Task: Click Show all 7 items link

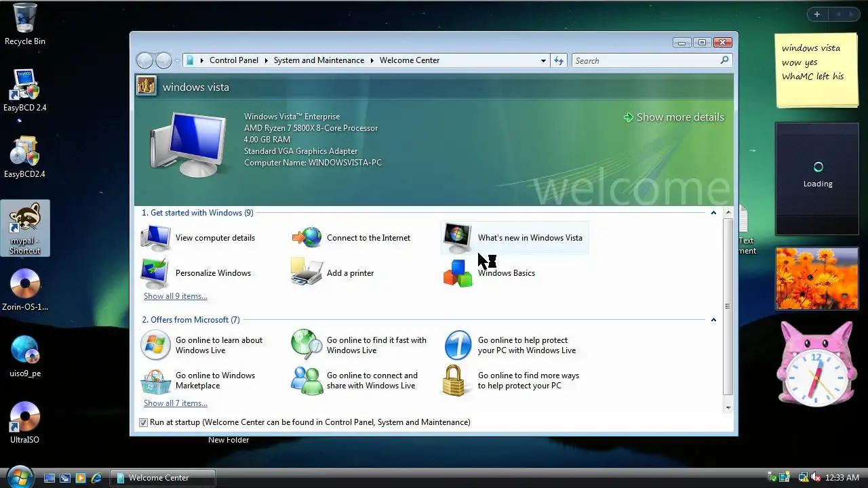Action: tap(176, 403)
